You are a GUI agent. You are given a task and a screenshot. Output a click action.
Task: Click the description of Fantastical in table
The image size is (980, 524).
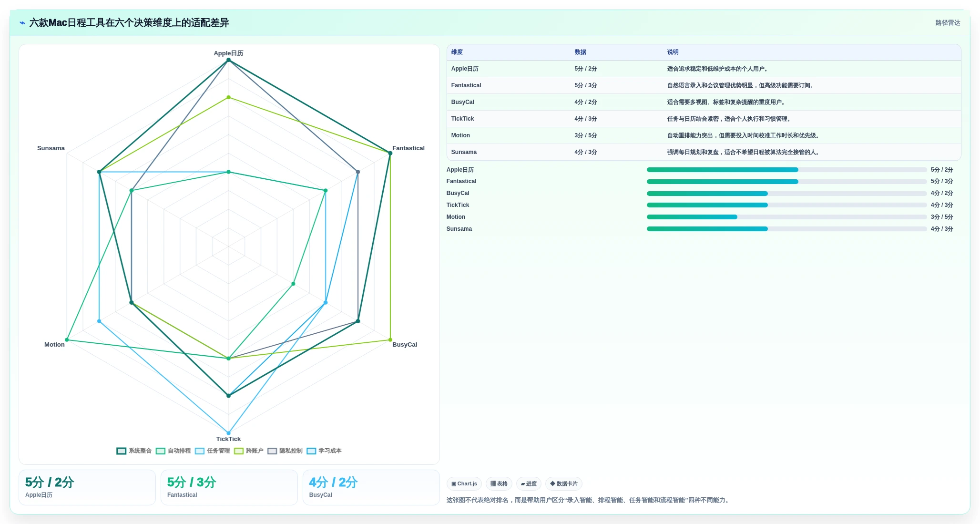(741, 85)
